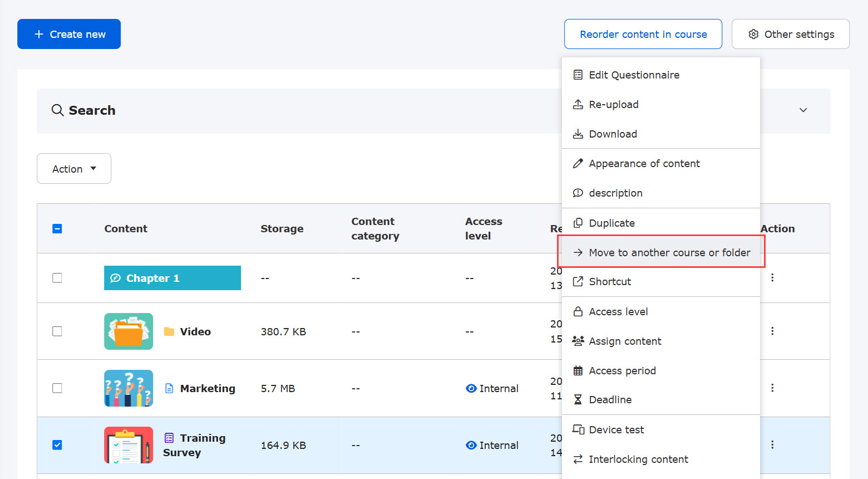Tick the checkbox for Chapter 1
The image size is (868, 479).
[57, 278]
